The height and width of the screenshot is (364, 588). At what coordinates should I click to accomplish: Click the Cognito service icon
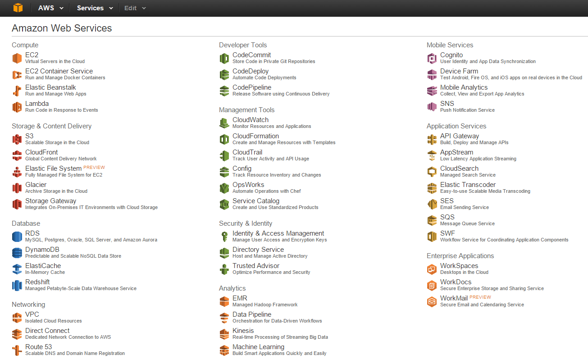(432, 58)
